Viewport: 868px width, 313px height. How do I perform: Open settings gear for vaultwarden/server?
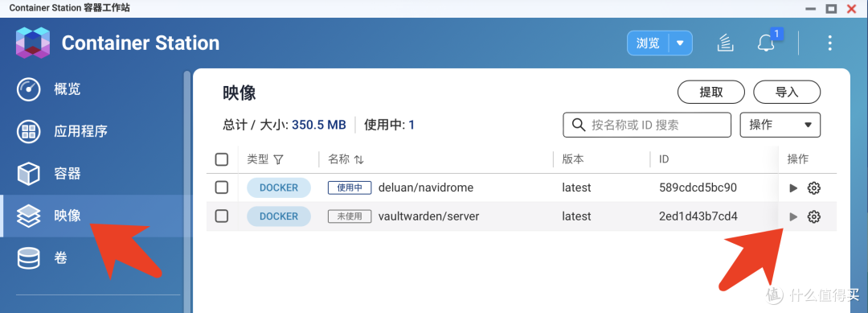(813, 216)
